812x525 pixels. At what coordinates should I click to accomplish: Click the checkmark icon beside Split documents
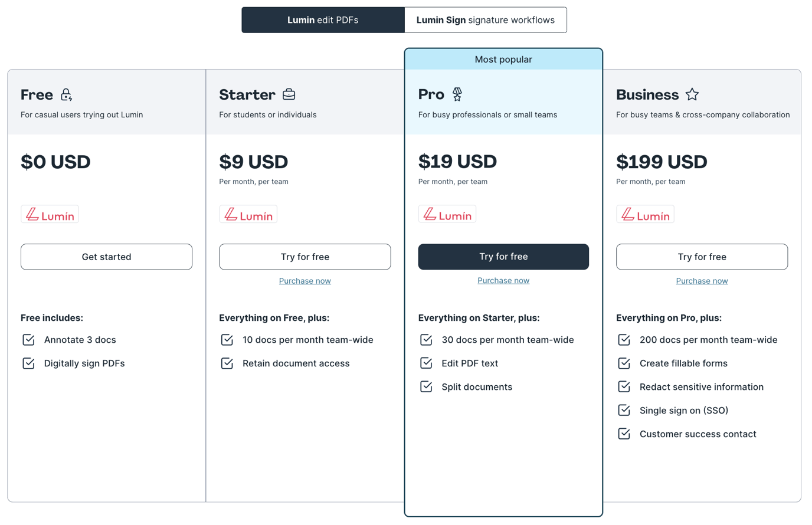point(425,386)
